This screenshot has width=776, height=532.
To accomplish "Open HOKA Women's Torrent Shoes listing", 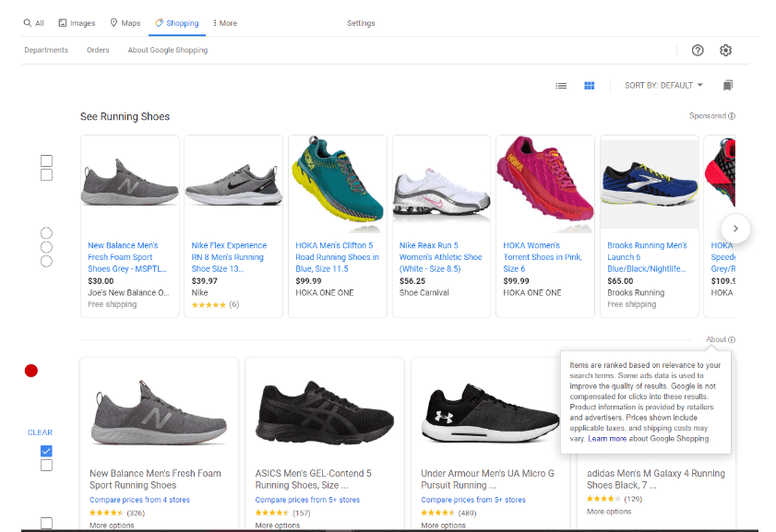I will [x=543, y=256].
